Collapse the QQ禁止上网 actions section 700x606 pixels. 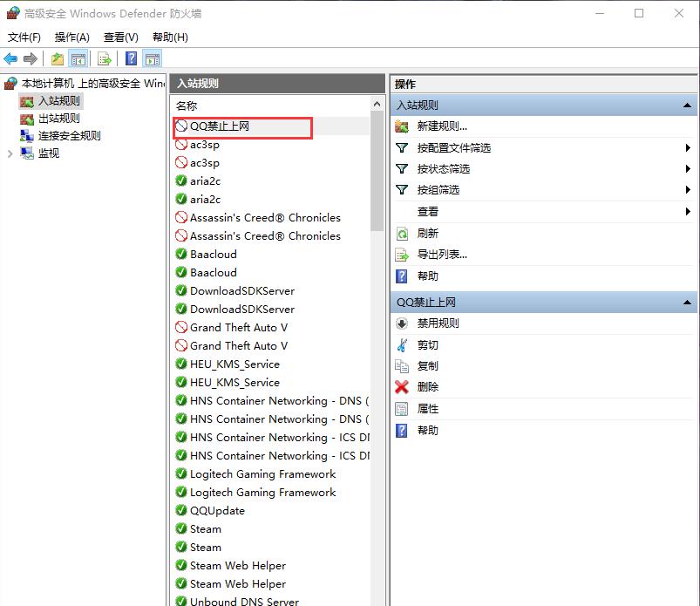point(688,303)
